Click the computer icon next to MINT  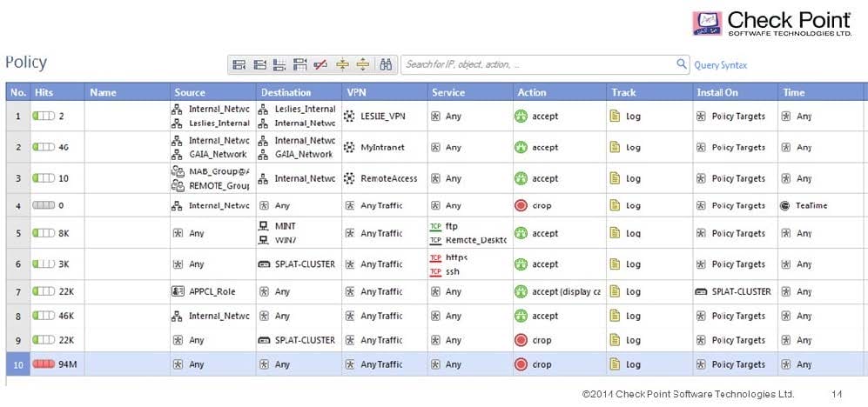[x=264, y=226]
